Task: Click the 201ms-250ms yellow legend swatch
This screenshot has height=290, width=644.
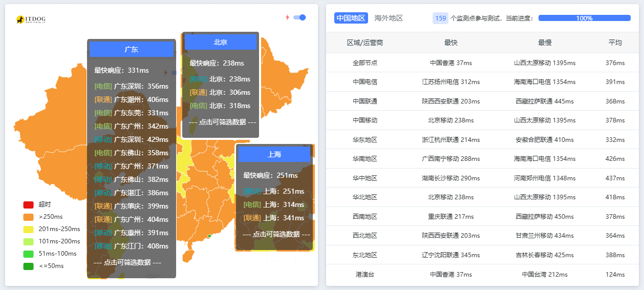Action: click(x=28, y=229)
